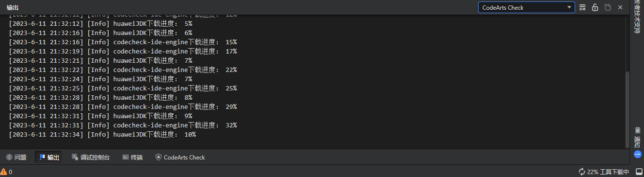
Task: Click the blue notification count badge
Action: coord(638,154)
